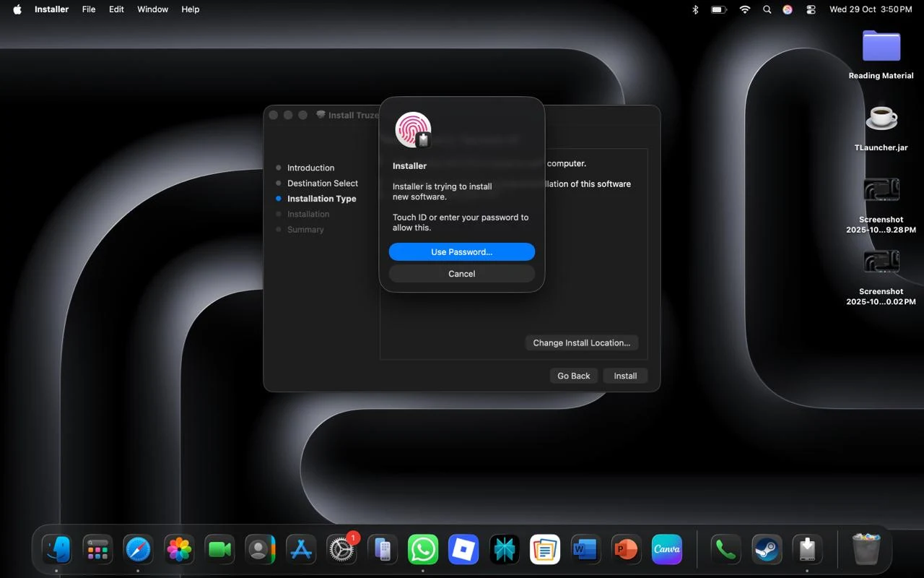Open Bluetooth menu in menu bar
The height and width of the screenshot is (578, 924).
coord(695,9)
